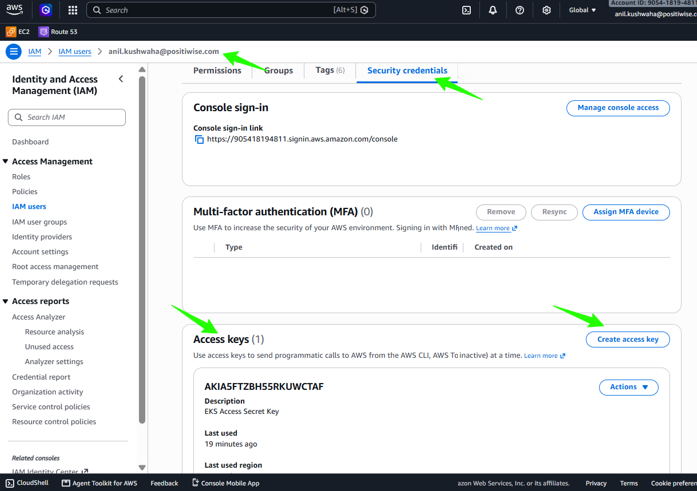Open Access Analyzer in sidebar
This screenshot has height=491, width=697.
click(38, 317)
